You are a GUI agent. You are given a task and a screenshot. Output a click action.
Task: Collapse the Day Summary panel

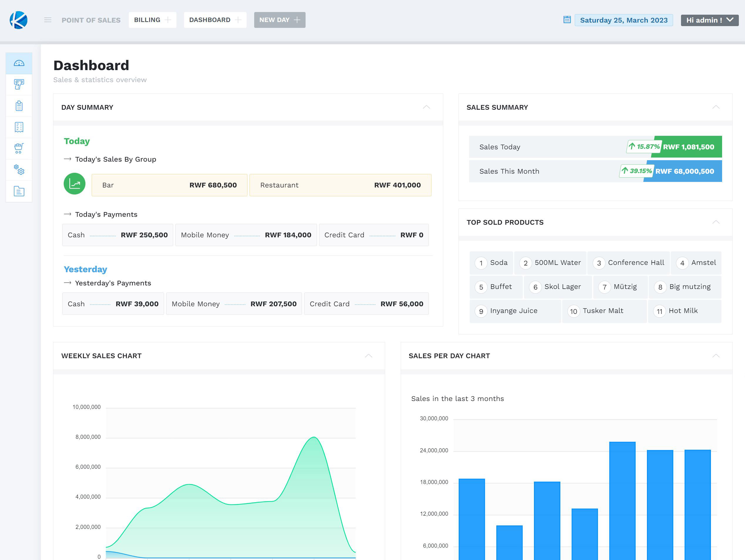pyautogui.click(x=427, y=107)
